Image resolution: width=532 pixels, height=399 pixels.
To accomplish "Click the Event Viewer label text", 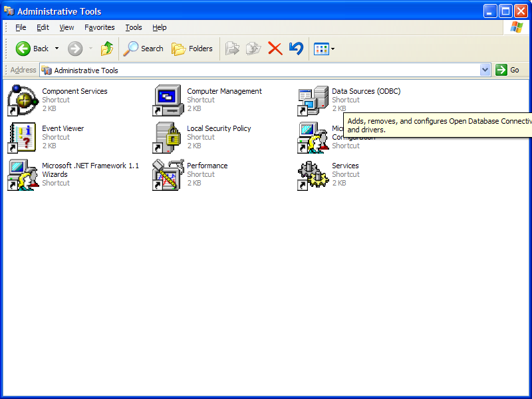I will pos(63,128).
